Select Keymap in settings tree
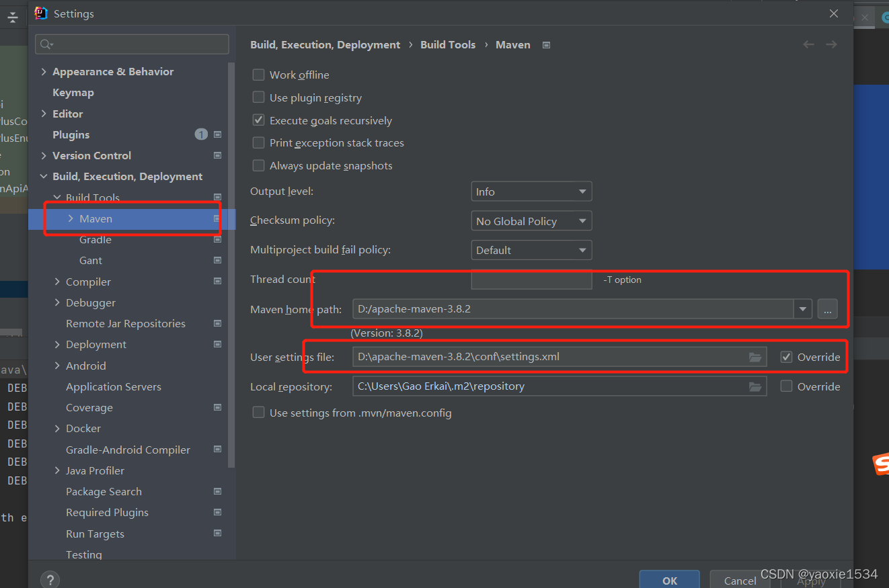The image size is (889, 588). 73,92
